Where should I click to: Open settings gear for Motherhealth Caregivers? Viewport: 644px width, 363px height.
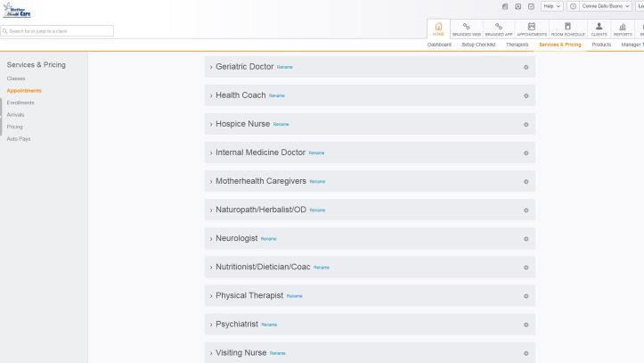pyautogui.click(x=526, y=181)
